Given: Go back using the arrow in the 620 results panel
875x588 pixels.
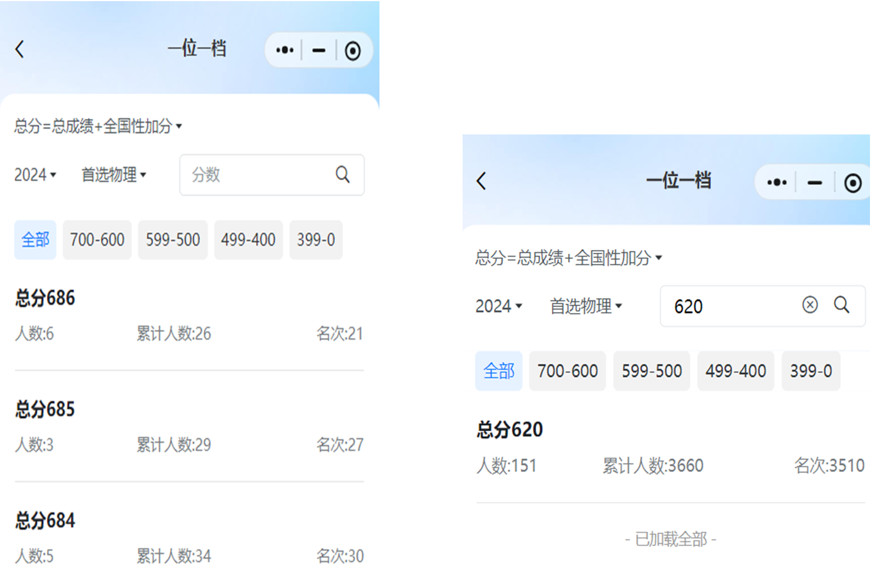Looking at the screenshot, I should point(482,181).
